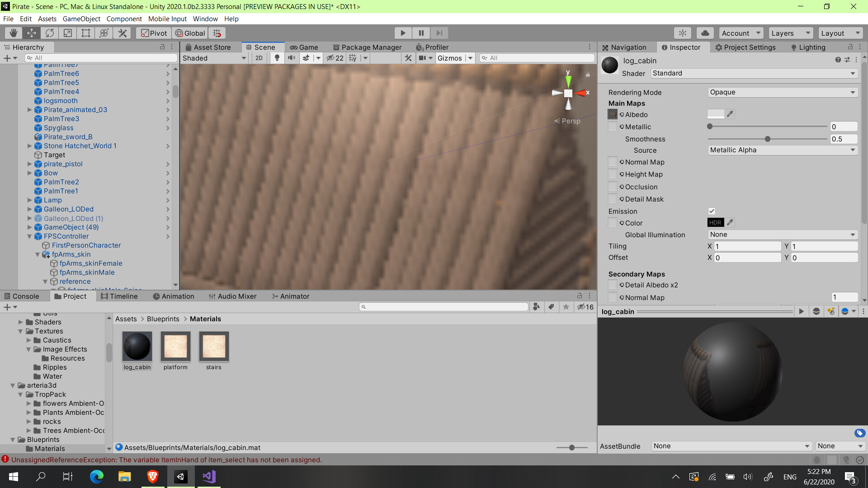Open the GameObject menu
The width and height of the screenshot is (868, 488).
point(81,19)
